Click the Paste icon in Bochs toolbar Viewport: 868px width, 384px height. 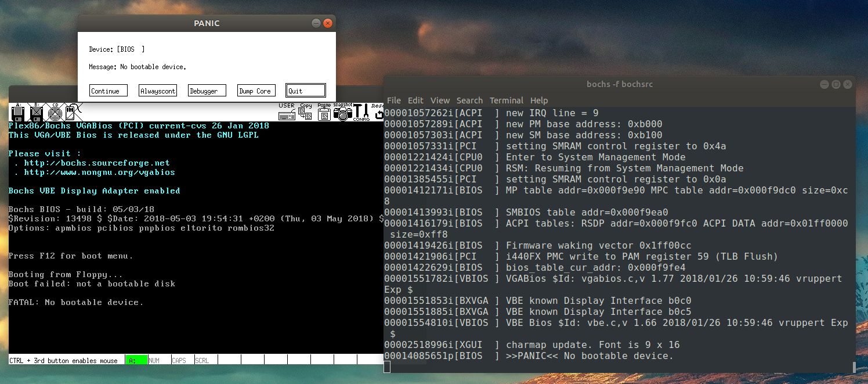(324, 112)
